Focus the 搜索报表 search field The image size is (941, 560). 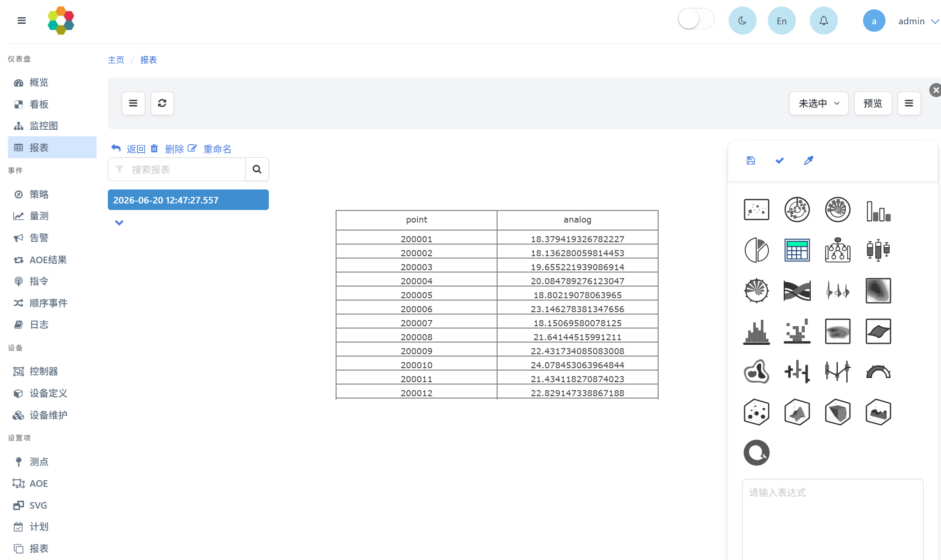click(177, 169)
